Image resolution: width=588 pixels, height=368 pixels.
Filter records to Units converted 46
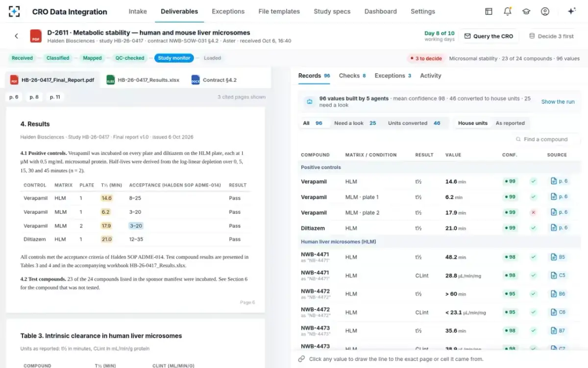414,123
